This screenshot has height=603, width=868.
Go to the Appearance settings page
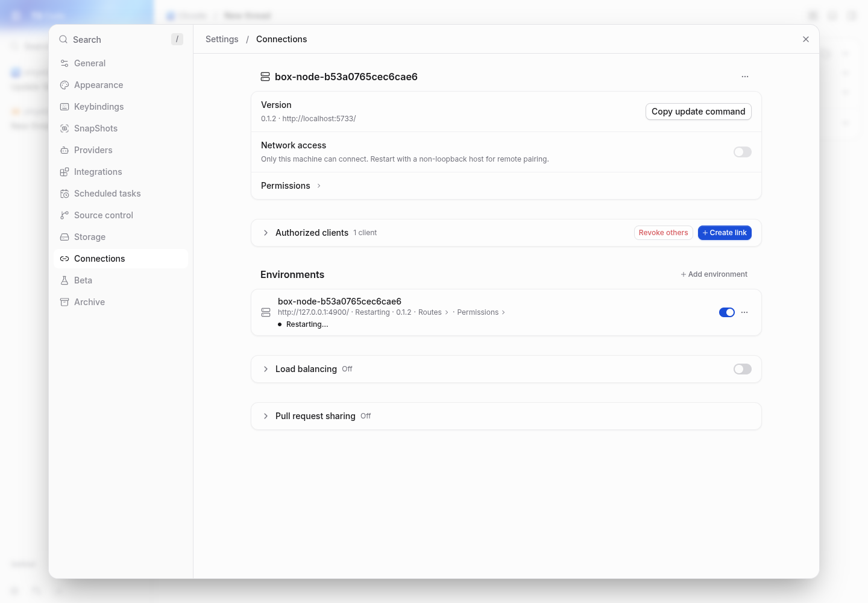(x=121, y=85)
